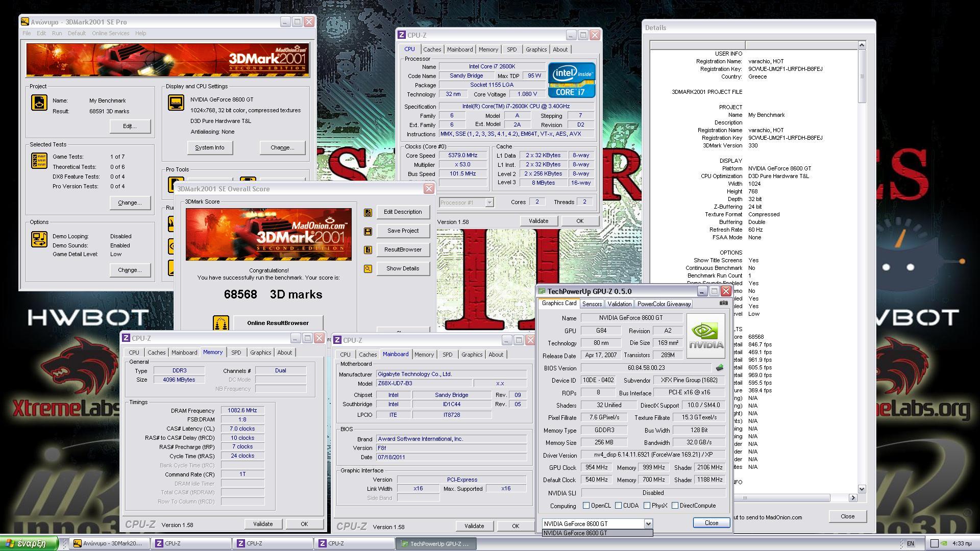Click the Online ResultBrowser tree icon
The image size is (980, 551).
click(x=221, y=323)
